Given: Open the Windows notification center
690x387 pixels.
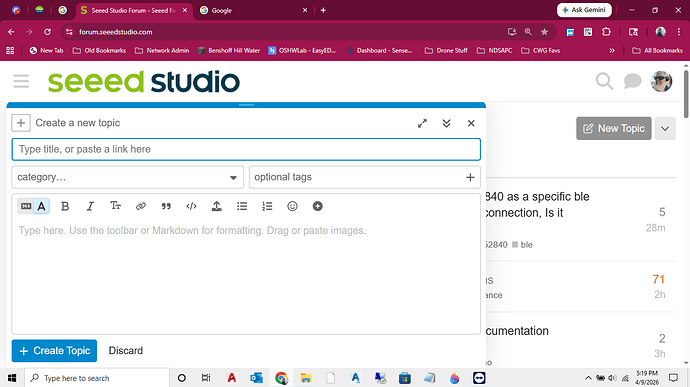Looking at the screenshot, I should pyautogui.click(x=673, y=378).
